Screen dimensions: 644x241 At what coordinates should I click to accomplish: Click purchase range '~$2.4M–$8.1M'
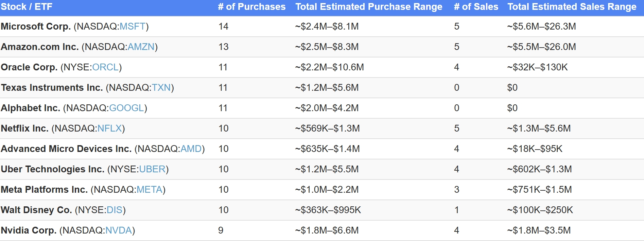click(327, 27)
